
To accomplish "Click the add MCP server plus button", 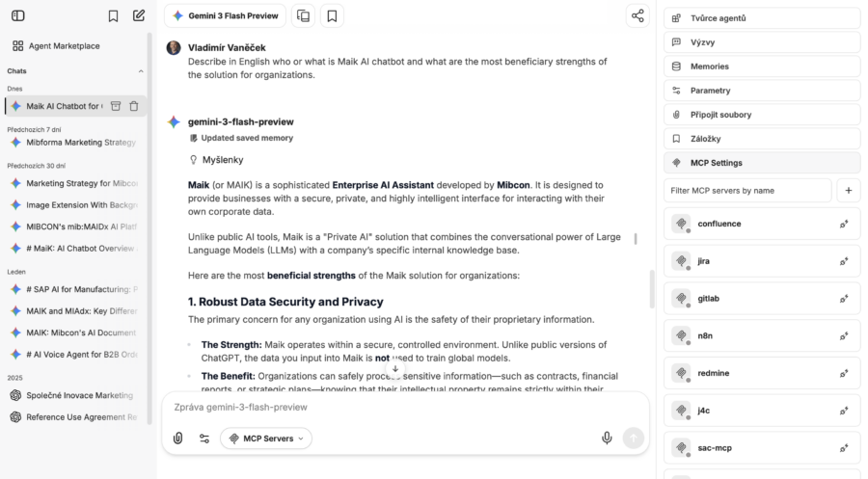I will click(848, 191).
